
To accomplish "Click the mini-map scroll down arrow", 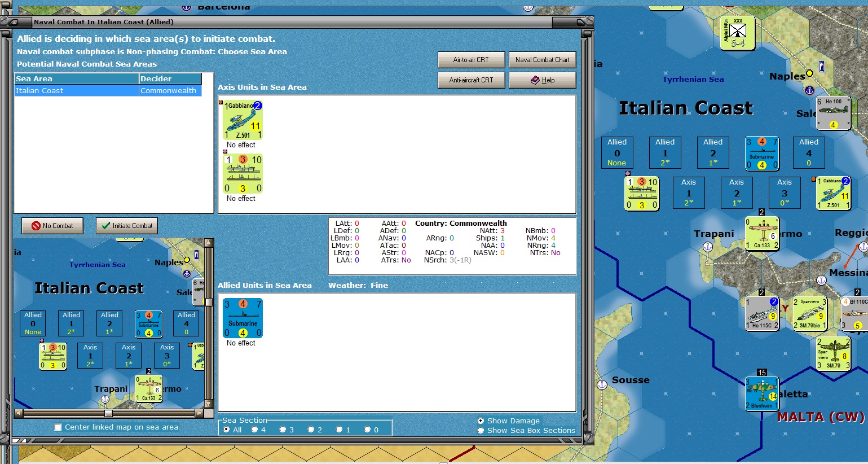I will pos(209,404).
